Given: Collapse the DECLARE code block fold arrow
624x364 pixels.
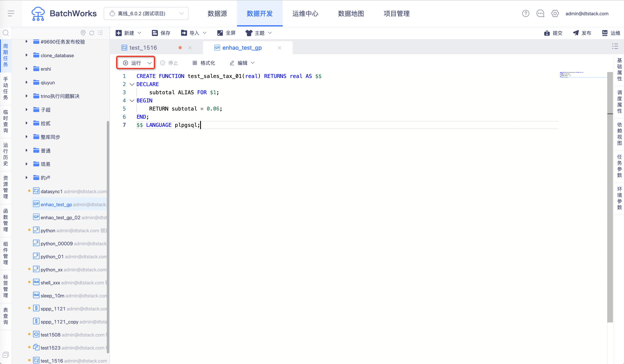Looking at the screenshot, I should tap(132, 84).
